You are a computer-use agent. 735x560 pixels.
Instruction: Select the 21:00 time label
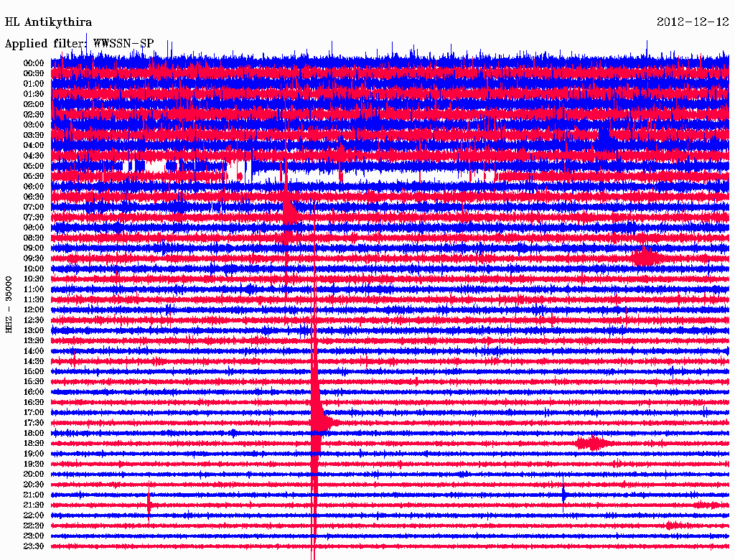tap(34, 495)
